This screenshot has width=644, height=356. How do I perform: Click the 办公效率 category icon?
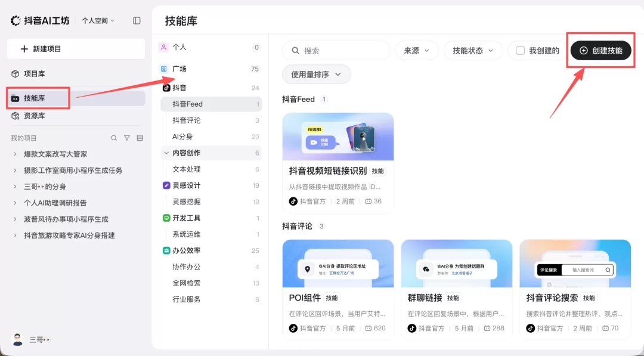[x=166, y=250]
